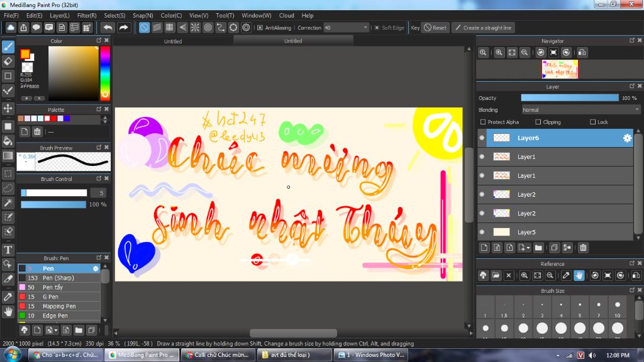The width and height of the screenshot is (644, 362).
Task: Select eyedropper in the Reference panel
Action: pos(566,275)
